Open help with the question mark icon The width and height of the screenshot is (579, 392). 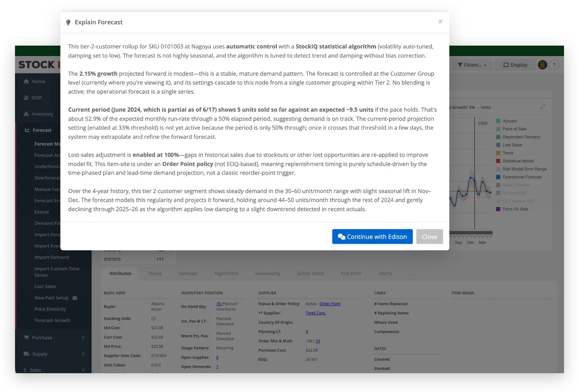coord(554,65)
